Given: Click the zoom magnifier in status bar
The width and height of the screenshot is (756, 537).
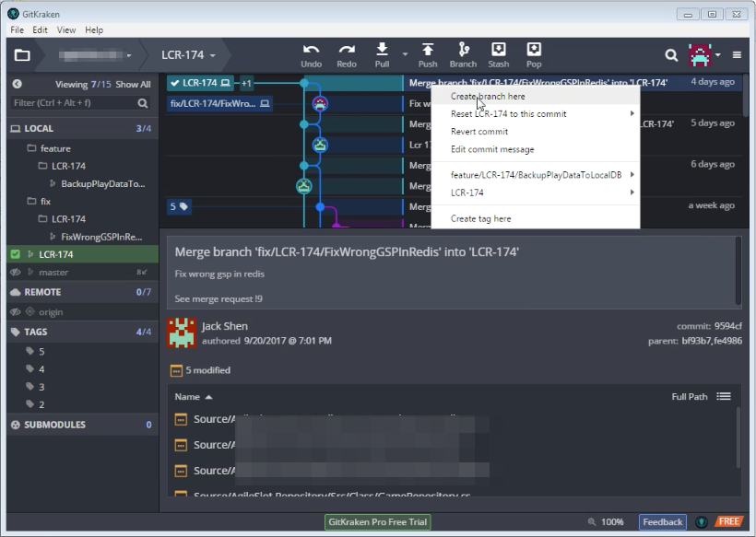Looking at the screenshot, I should click(592, 522).
